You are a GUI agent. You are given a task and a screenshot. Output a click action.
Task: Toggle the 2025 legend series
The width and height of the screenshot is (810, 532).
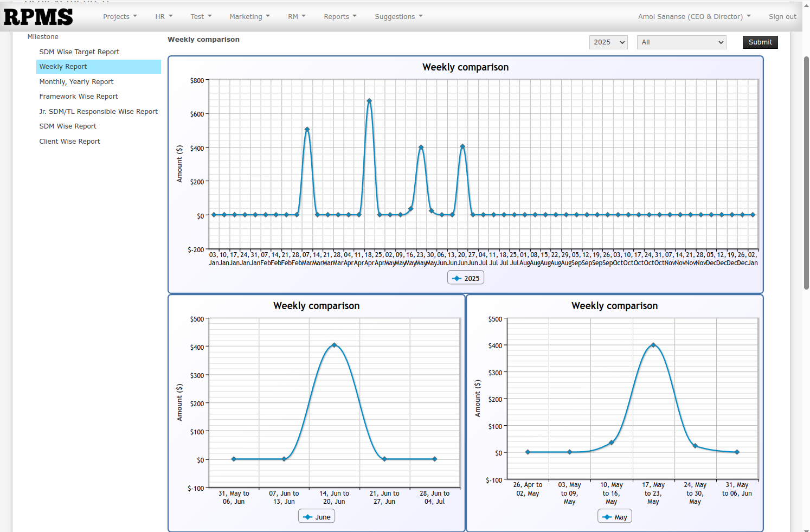466,278
